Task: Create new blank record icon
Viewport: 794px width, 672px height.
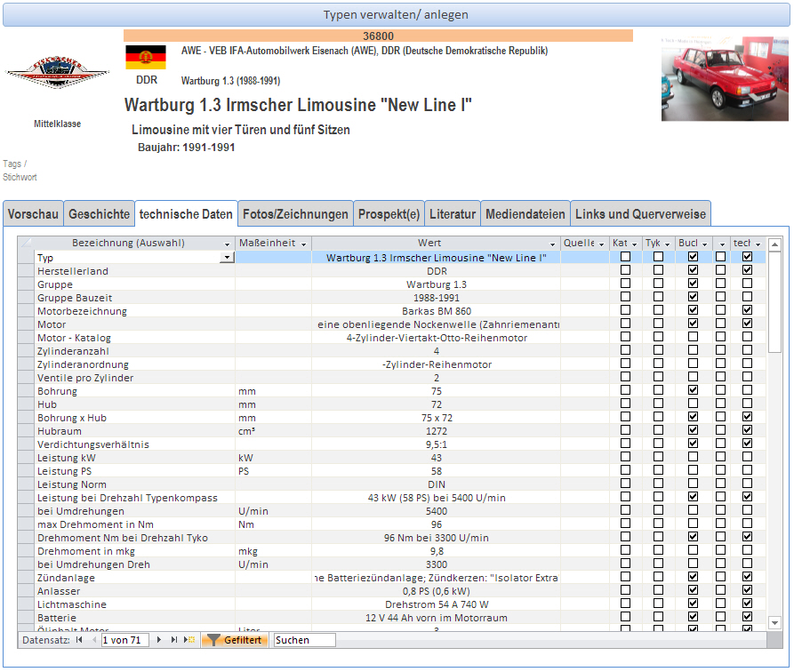Action: click(189, 640)
